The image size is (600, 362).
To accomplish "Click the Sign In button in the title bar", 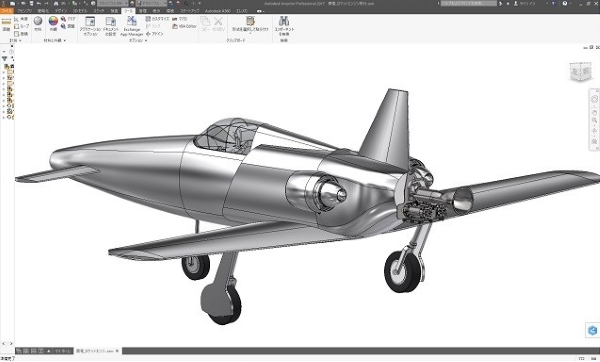I will (x=527, y=3).
